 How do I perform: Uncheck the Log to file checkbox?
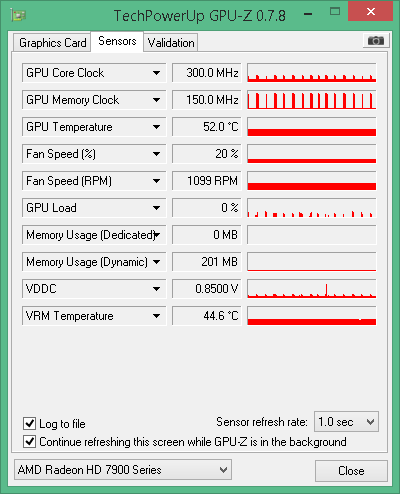point(29,424)
